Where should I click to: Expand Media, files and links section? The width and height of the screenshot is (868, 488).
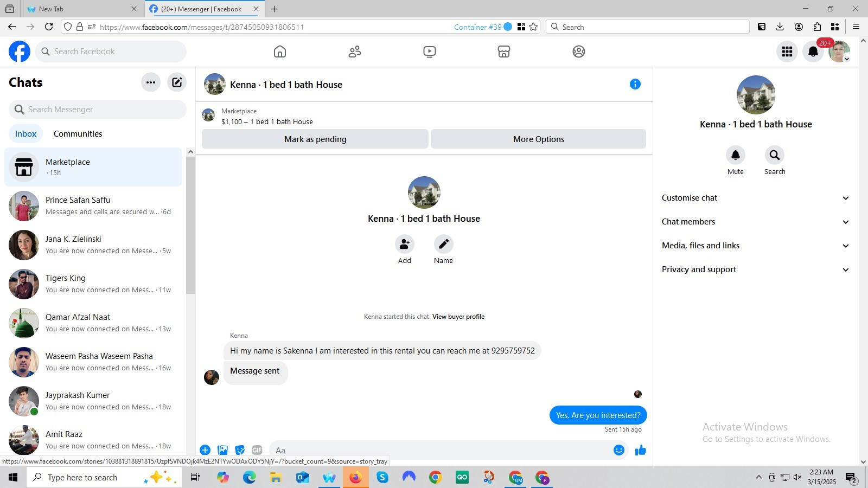(756, 246)
